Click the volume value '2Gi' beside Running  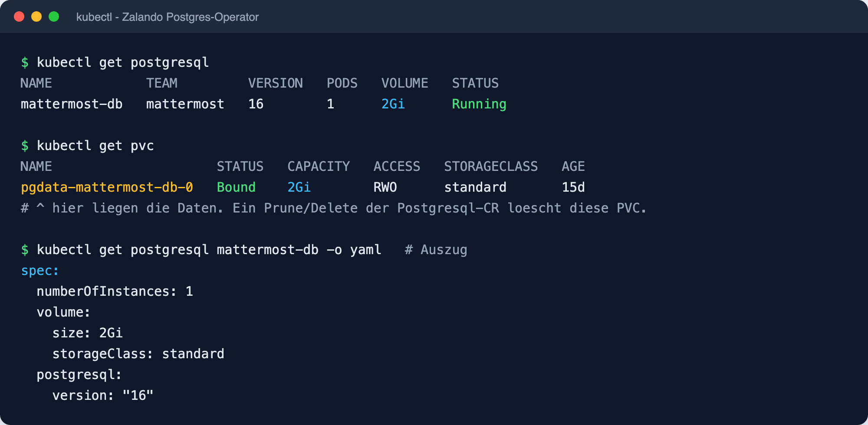[393, 104]
